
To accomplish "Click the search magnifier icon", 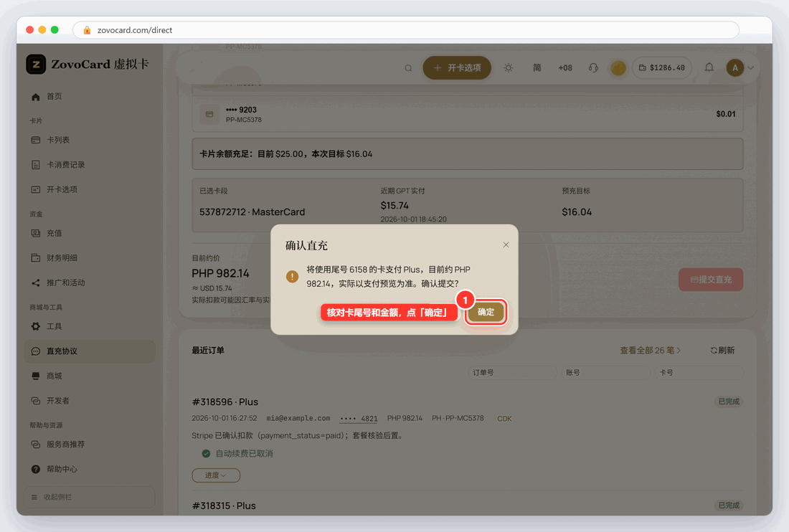I will [x=408, y=68].
